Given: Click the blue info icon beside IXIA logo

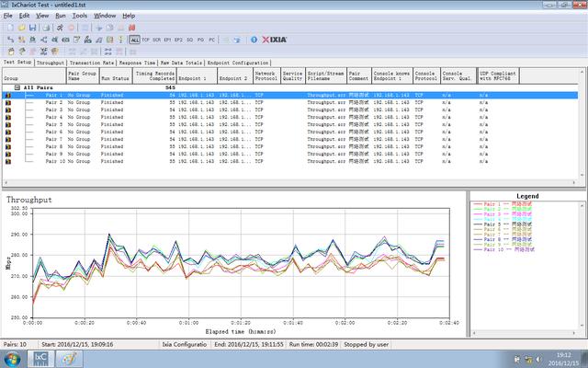Looking at the screenshot, I should (254, 40).
